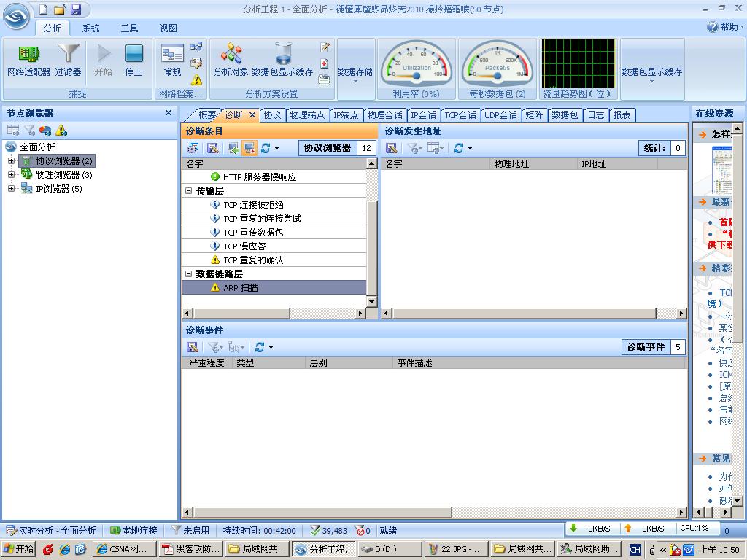The height and width of the screenshot is (560, 747).
Task: Click the 帮助 help button
Action: [x=723, y=27]
